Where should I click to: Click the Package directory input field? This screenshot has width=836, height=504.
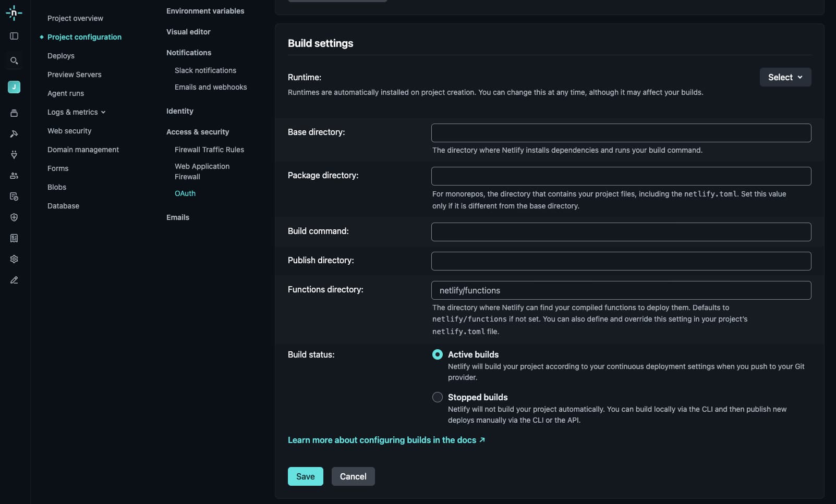(x=621, y=176)
